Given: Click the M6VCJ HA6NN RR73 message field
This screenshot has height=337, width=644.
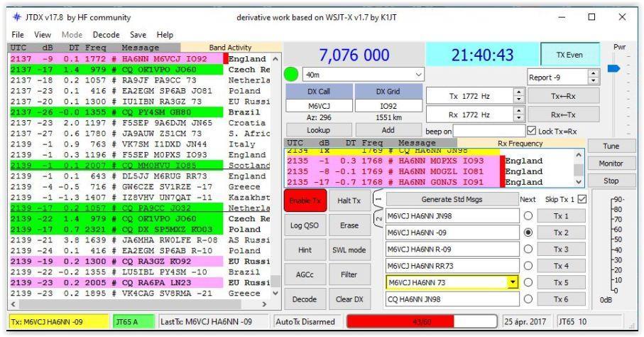Looking at the screenshot, I should (x=452, y=266).
